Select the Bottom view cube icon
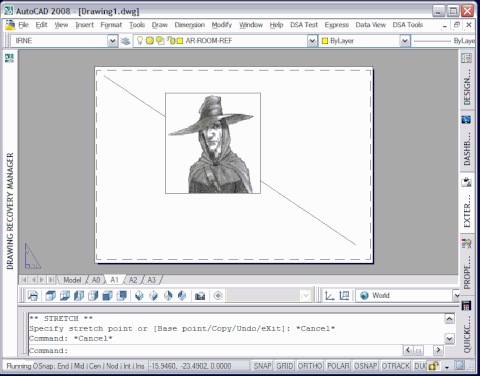The height and width of the screenshot is (376, 480). point(65,296)
